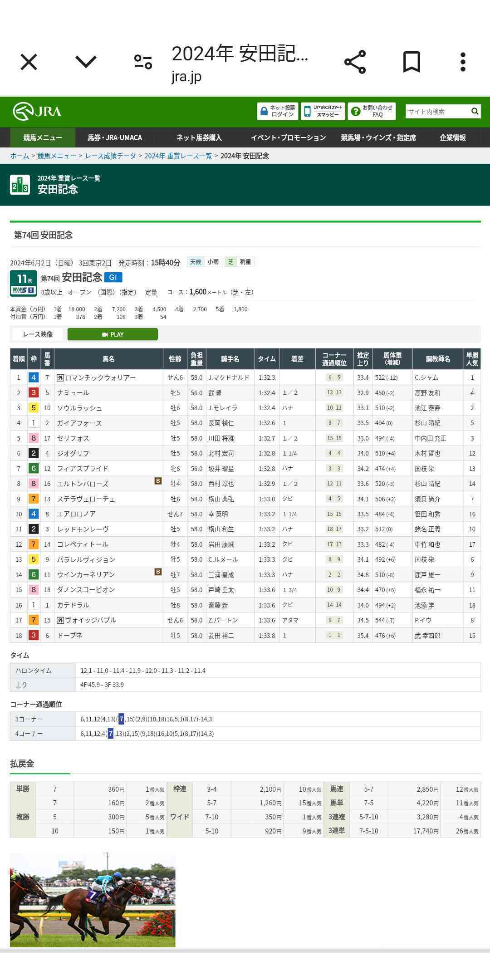The width and height of the screenshot is (490, 980).
Task: Click the ホーム breadcrumb link
Action: click(20, 156)
